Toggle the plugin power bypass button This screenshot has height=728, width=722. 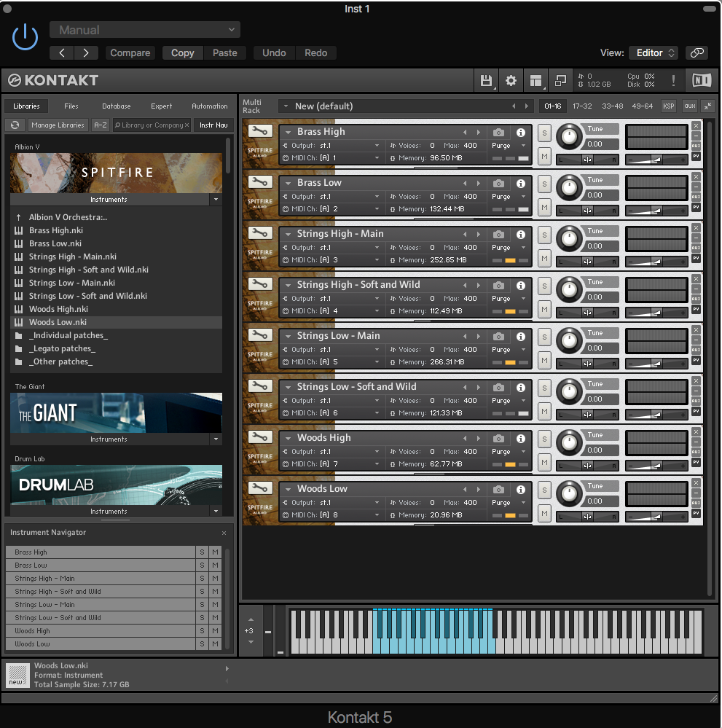pos(25,36)
